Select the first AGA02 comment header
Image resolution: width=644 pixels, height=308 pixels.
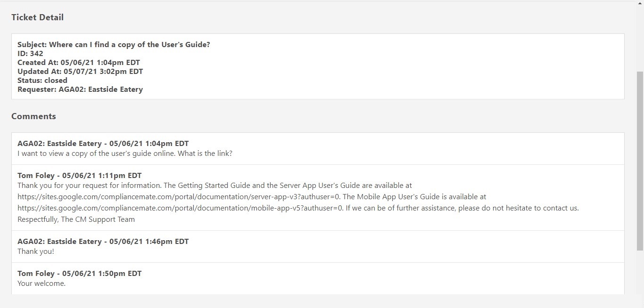[x=103, y=143]
